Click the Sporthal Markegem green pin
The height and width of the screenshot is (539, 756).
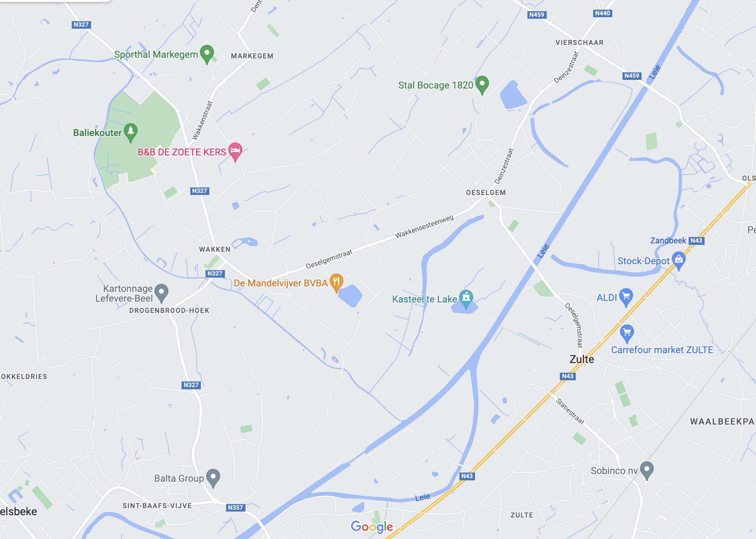coord(207,54)
